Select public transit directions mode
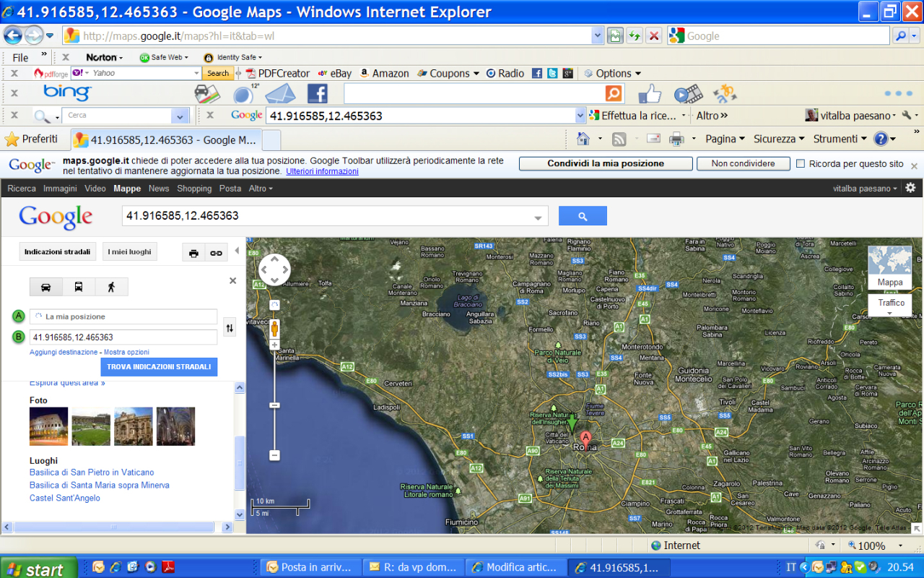924x578 pixels. coord(79,287)
